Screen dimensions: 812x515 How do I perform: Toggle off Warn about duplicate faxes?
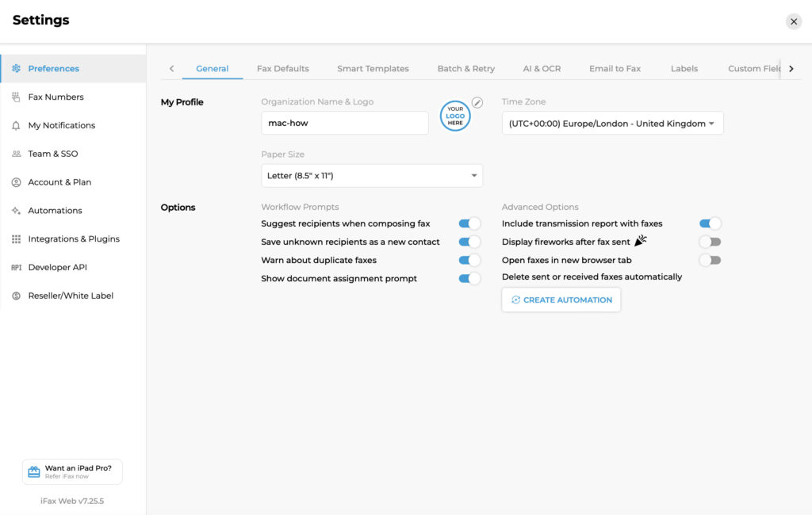pyautogui.click(x=469, y=260)
